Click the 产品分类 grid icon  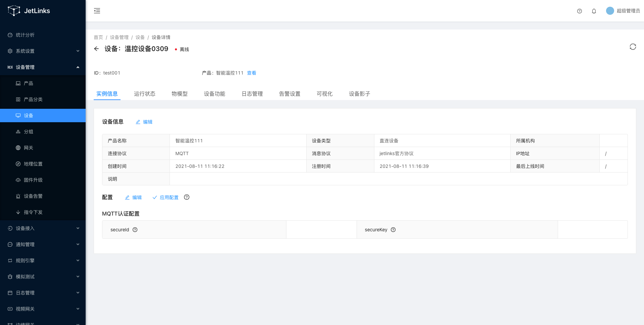pos(18,99)
